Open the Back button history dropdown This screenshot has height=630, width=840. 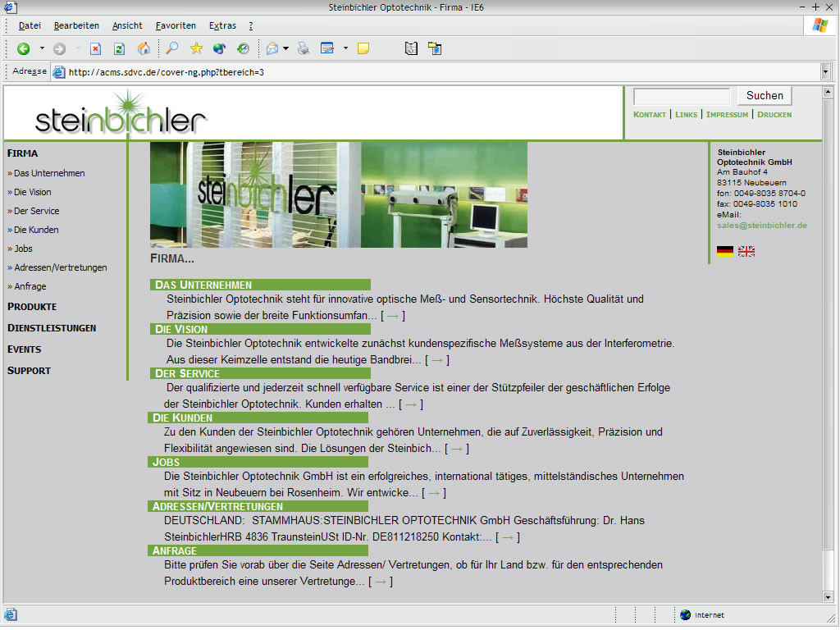(x=42, y=48)
